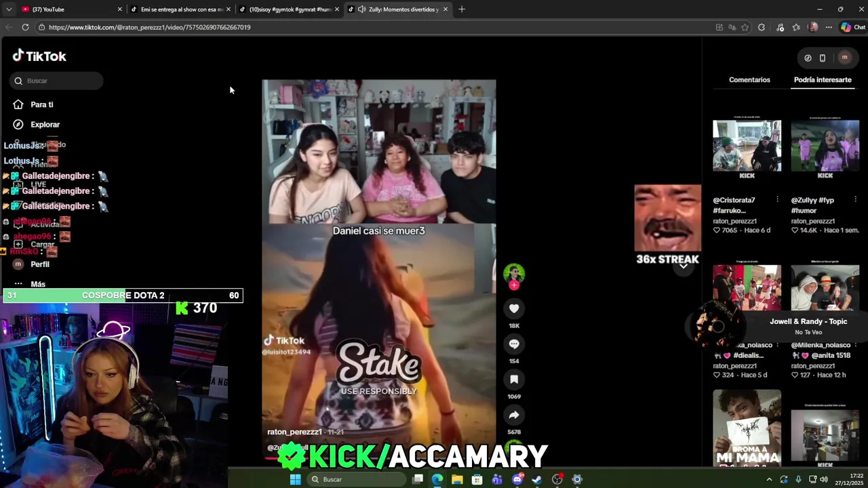The width and height of the screenshot is (868, 488).
Task: Open the translate page icon
Action: [732, 27]
